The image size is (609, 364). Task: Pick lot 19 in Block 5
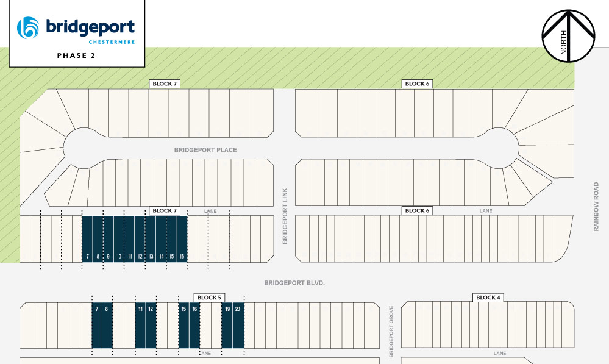227,326
